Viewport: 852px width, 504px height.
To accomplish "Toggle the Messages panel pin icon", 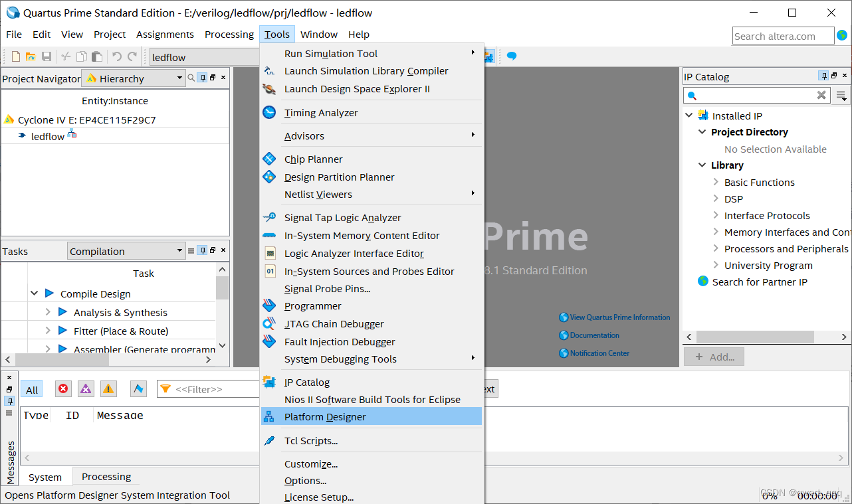I will click(9, 401).
